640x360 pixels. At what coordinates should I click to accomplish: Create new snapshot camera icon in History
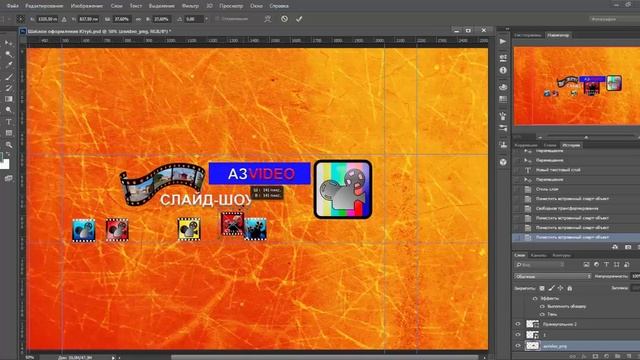pos(628,247)
